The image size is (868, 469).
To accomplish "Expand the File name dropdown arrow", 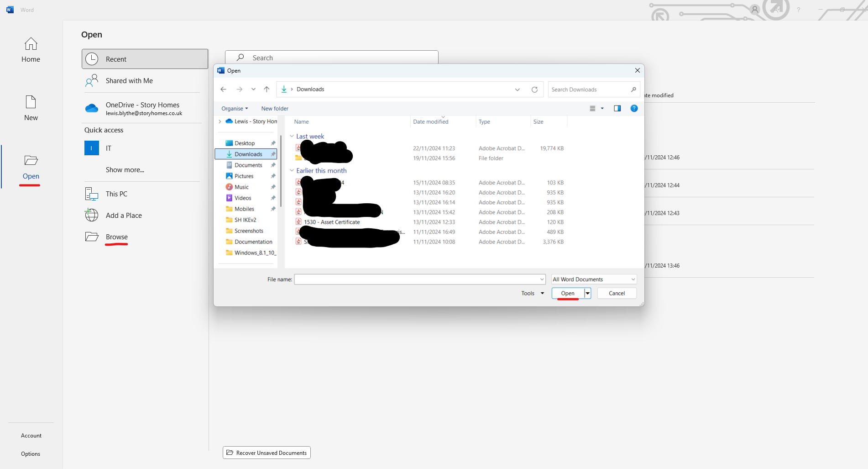I will coord(542,279).
